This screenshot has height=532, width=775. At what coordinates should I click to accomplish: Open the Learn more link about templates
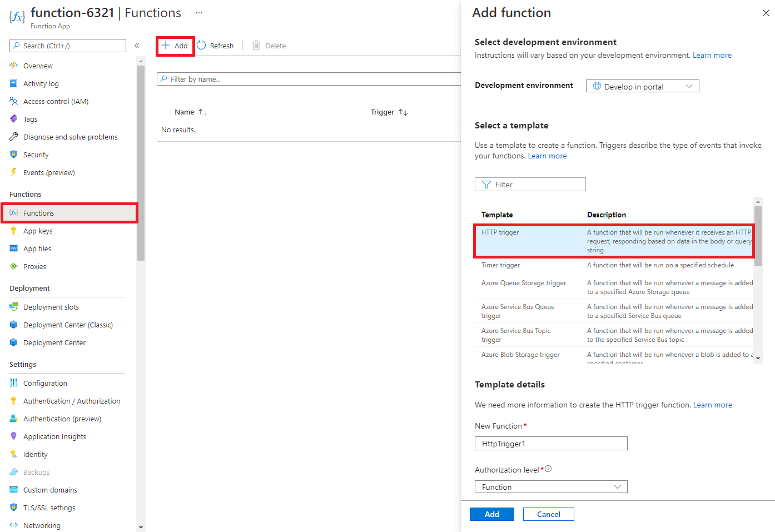[x=548, y=156]
